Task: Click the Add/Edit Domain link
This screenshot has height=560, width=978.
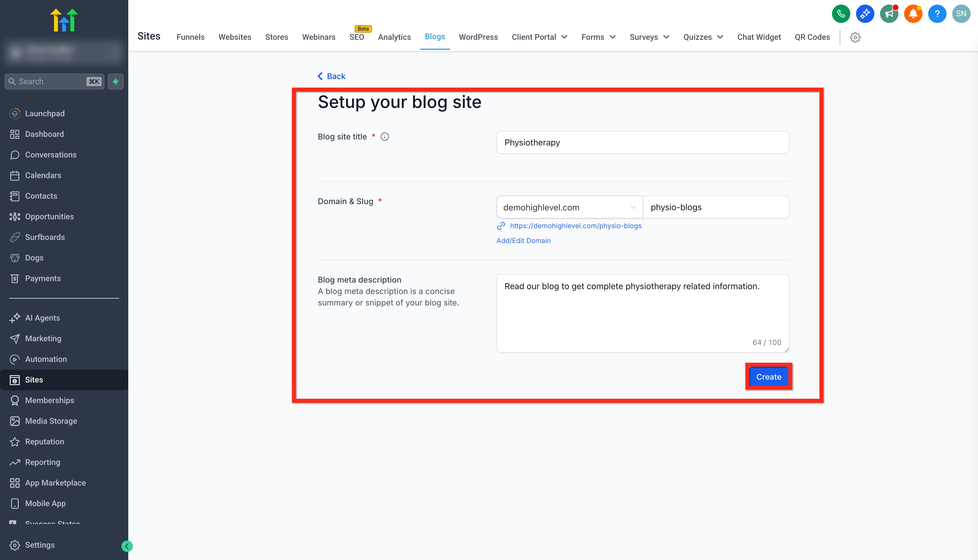Action: click(523, 240)
